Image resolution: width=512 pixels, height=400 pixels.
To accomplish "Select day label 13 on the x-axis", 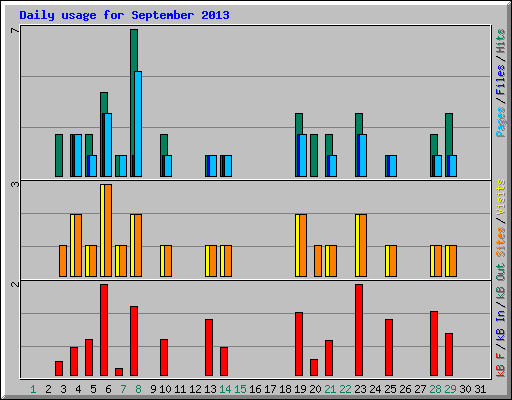I will point(210,389).
